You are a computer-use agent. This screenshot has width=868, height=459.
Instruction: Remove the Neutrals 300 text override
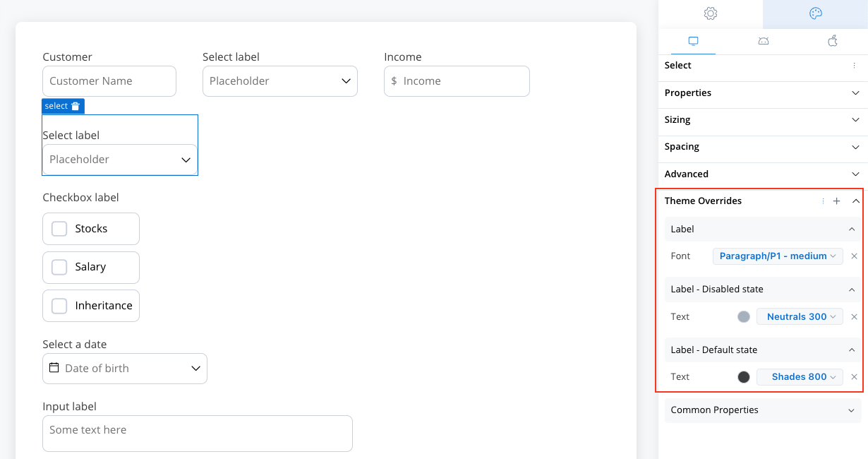[854, 317]
